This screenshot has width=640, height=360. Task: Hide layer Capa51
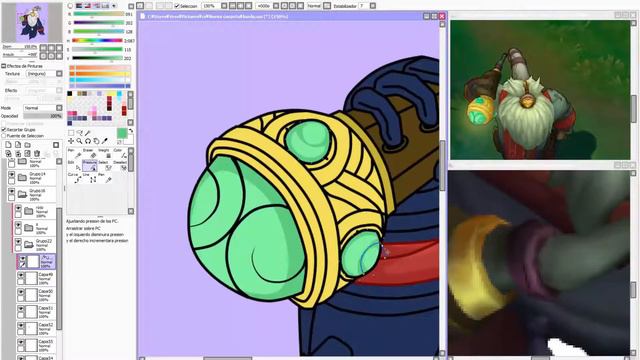click(20, 309)
